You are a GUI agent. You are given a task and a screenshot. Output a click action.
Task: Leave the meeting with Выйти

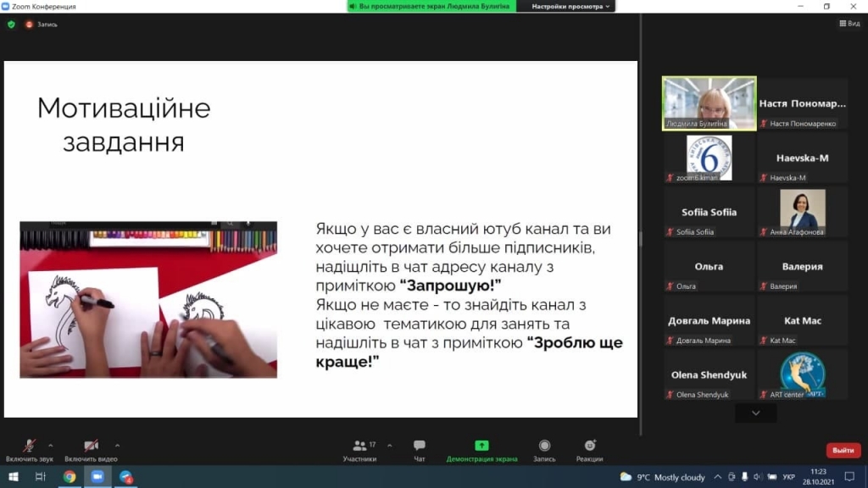[x=843, y=451]
